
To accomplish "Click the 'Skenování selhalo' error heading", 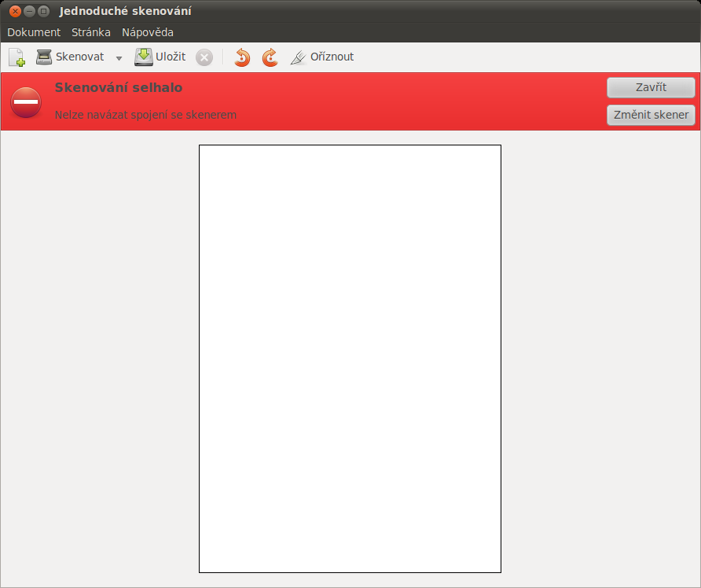I will (x=119, y=87).
